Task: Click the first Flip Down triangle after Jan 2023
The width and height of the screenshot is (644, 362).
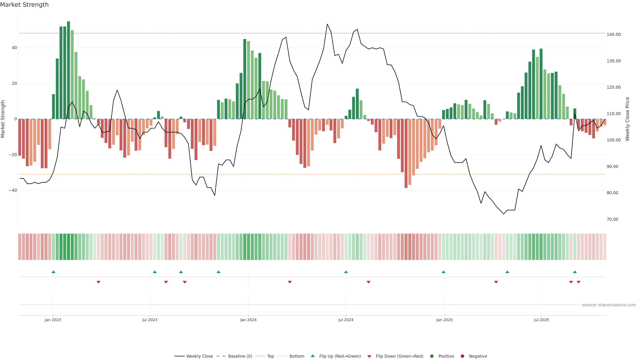Action: [98, 282]
